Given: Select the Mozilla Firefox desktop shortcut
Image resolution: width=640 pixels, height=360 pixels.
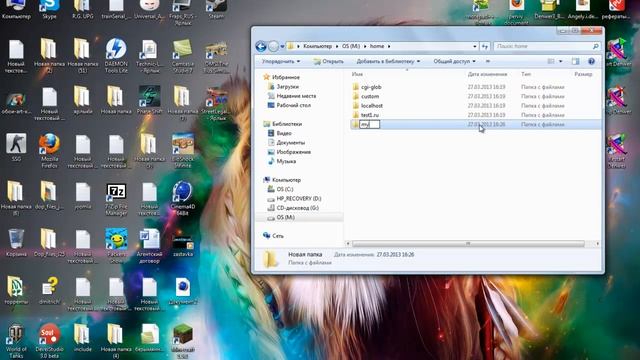Looking at the screenshot, I should tap(49, 151).
